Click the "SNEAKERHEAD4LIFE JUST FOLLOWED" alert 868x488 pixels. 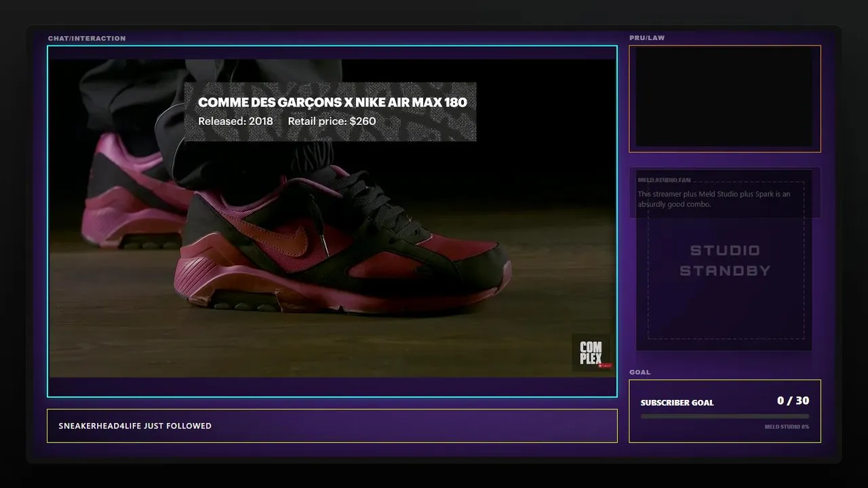[332, 426]
